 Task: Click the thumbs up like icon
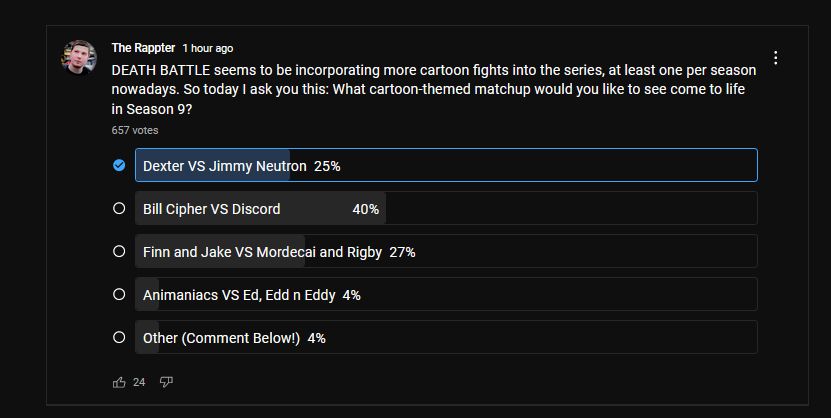click(119, 382)
